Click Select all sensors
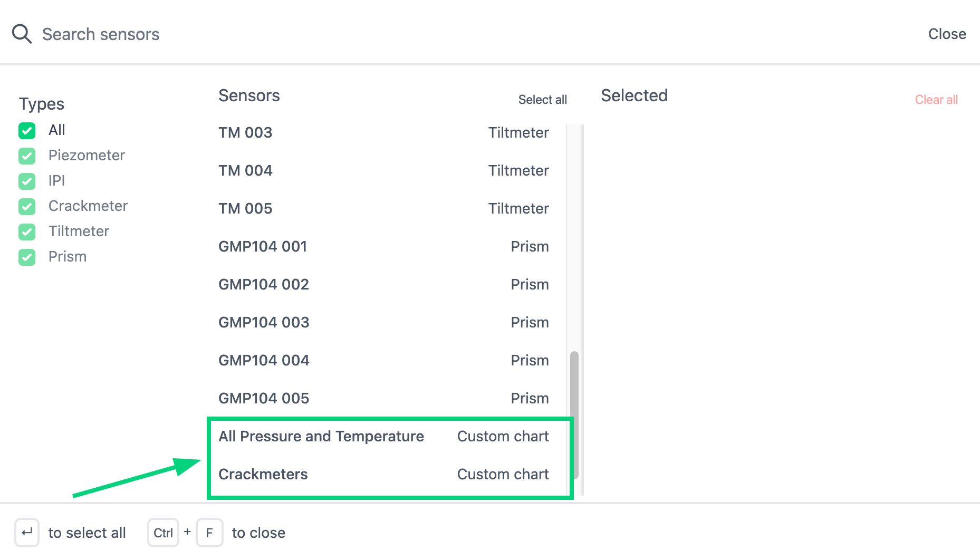This screenshot has width=980, height=560. pos(542,99)
